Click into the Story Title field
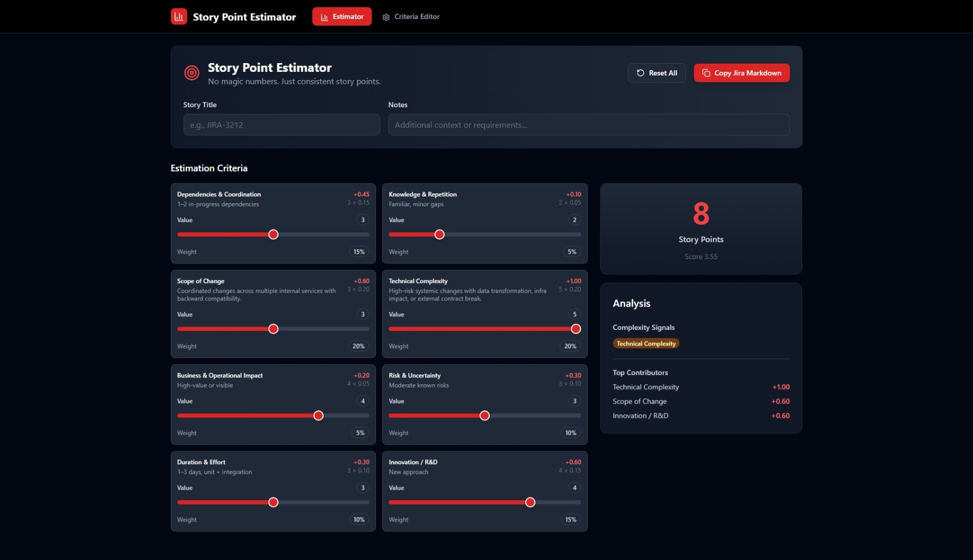 281,125
